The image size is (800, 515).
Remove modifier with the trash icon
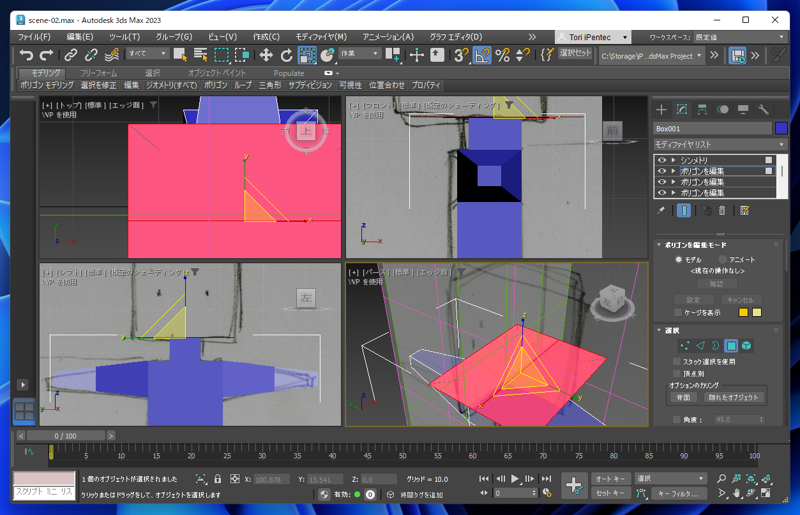(x=722, y=210)
